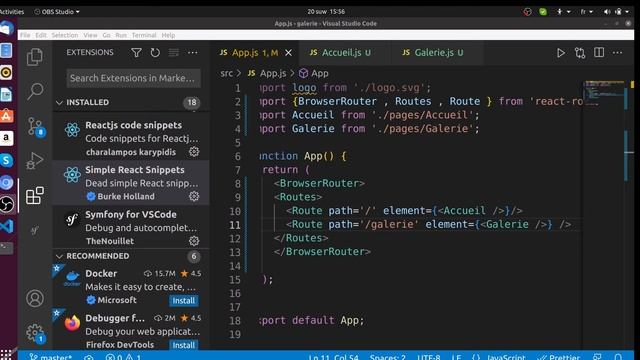
Task: Open settings gear for Symfony for VSCode
Action: 194,241
